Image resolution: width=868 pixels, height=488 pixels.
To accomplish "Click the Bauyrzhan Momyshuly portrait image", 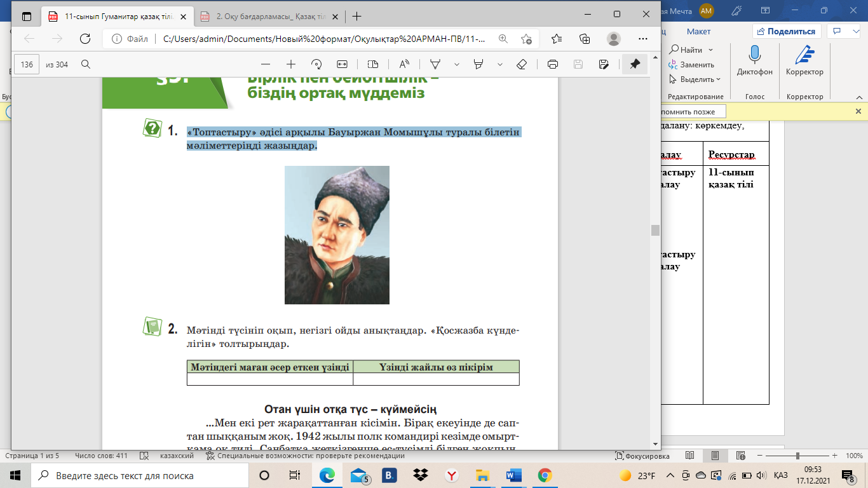I will (x=337, y=235).
